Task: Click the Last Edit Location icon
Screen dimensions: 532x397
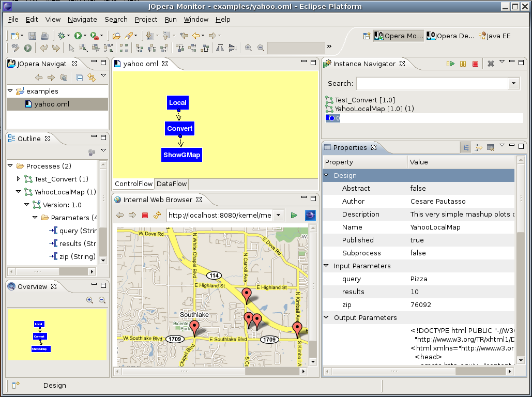Action: click(x=184, y=36)
